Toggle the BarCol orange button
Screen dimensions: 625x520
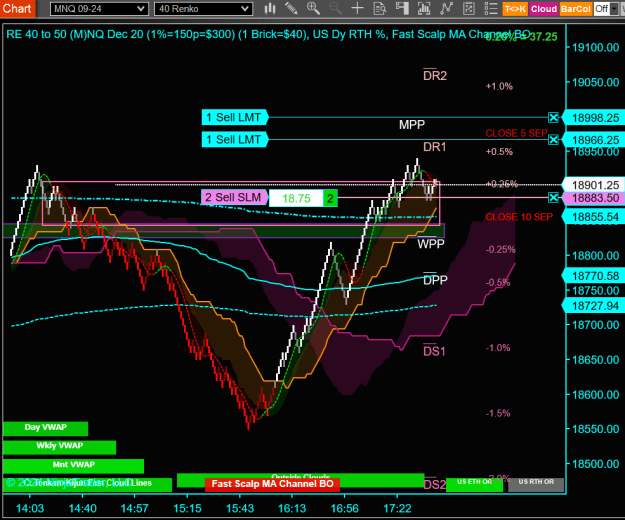(575, 9)
